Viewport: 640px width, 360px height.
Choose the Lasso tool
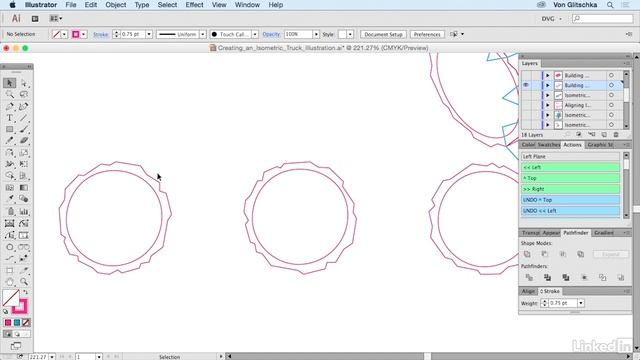click(24, 94)
